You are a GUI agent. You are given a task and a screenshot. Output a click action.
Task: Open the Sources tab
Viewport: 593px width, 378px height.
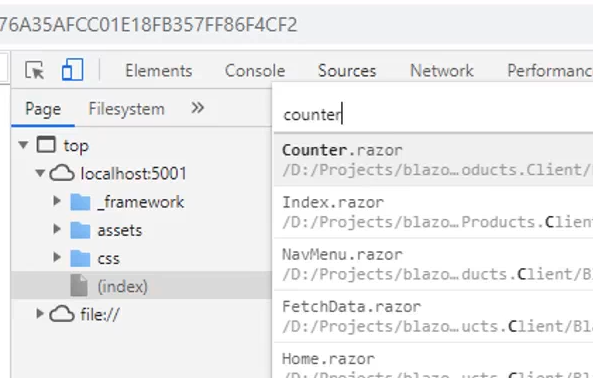tap(347, 71)
